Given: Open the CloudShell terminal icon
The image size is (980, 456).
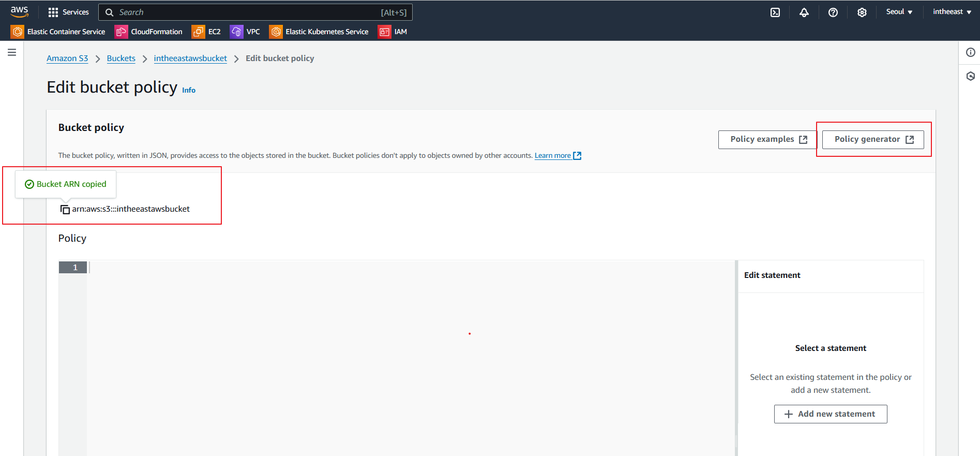Looking at the screenshot, I should (775, 12).
